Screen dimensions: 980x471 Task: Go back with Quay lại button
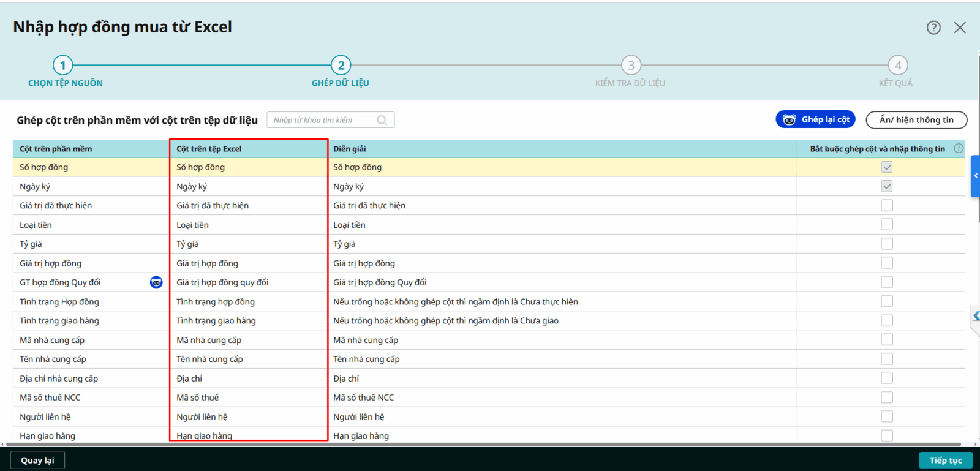(x=37, y=461)
